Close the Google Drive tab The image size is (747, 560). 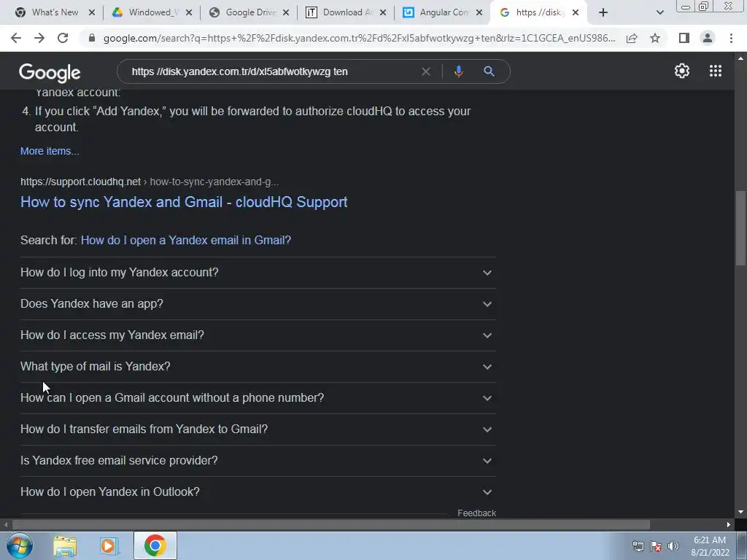[x=286, y=12]
